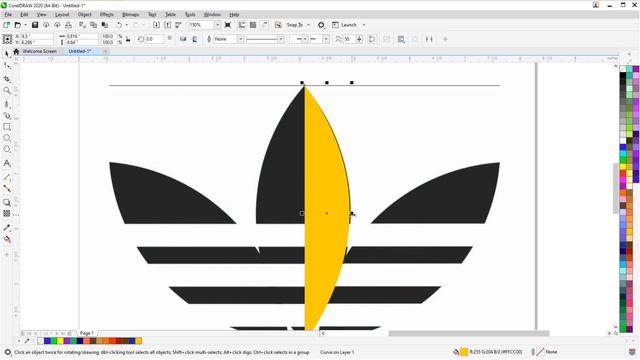Toggle the Close curve button
Image resolution: width=640 pixels, height=360 pixels.
click(372, 39)
